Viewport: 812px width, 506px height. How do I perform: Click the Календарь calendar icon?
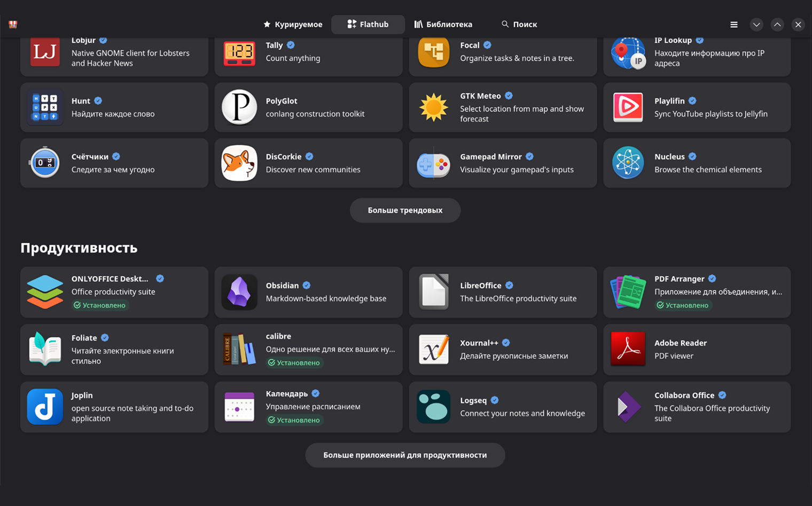tap(239, 407)
